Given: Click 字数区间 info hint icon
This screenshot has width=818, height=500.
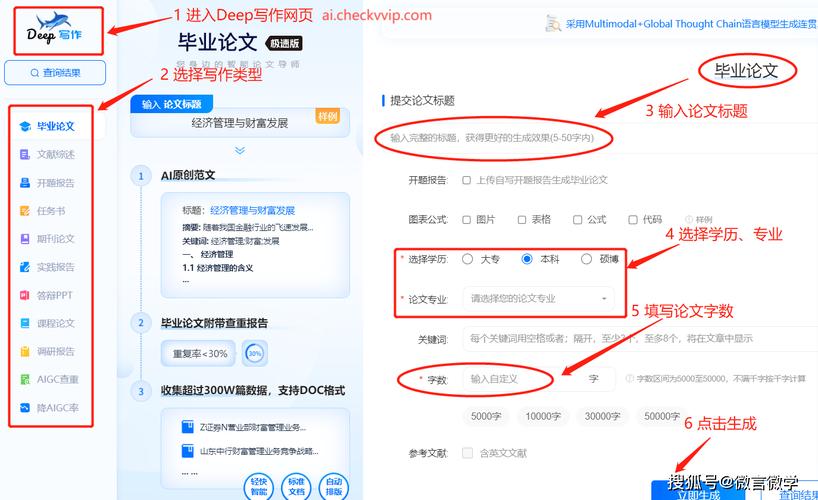Looking at the screenshot, I should pyautogui.click(x=630, y=378).
